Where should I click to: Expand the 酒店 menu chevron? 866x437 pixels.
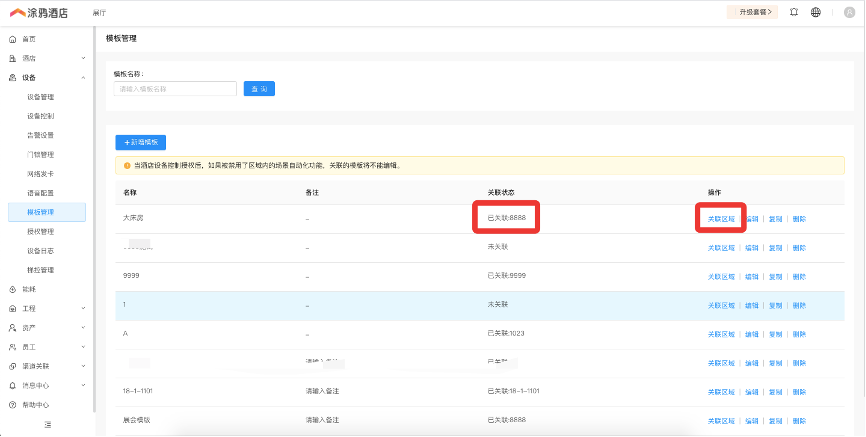pos(83,58)
